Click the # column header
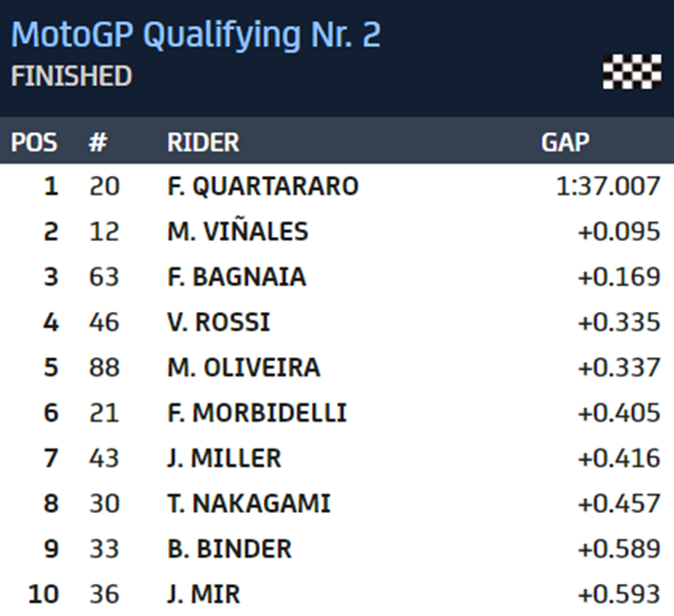Viewport: 674px width, 616px height. [x=97, y=142]
